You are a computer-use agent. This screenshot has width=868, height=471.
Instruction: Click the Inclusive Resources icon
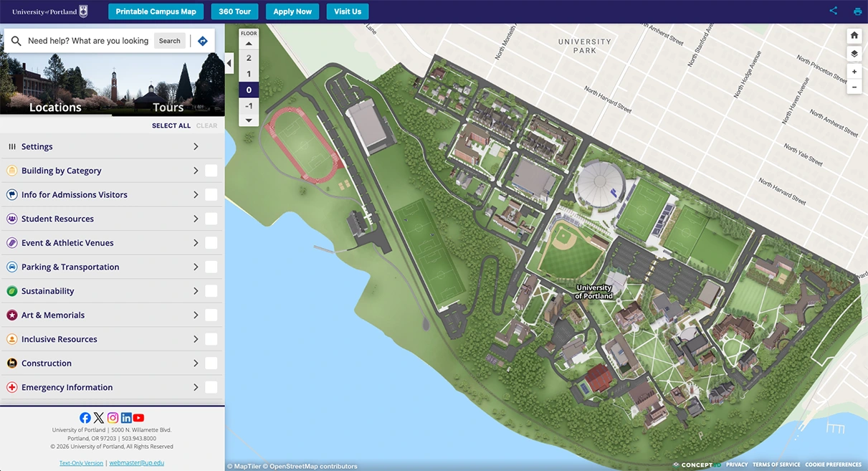11,339
